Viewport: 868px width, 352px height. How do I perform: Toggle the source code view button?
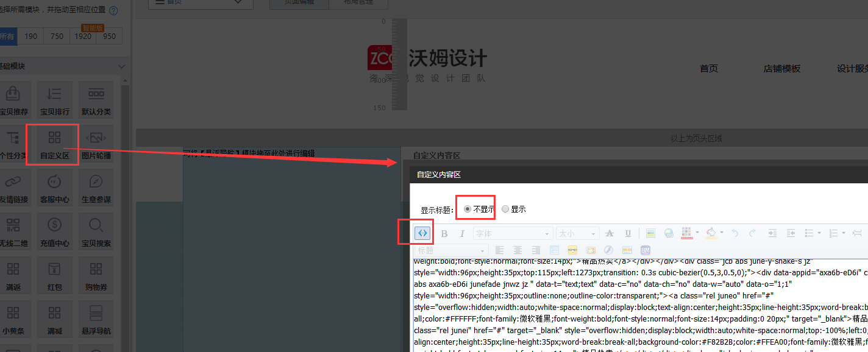[422, 233]
